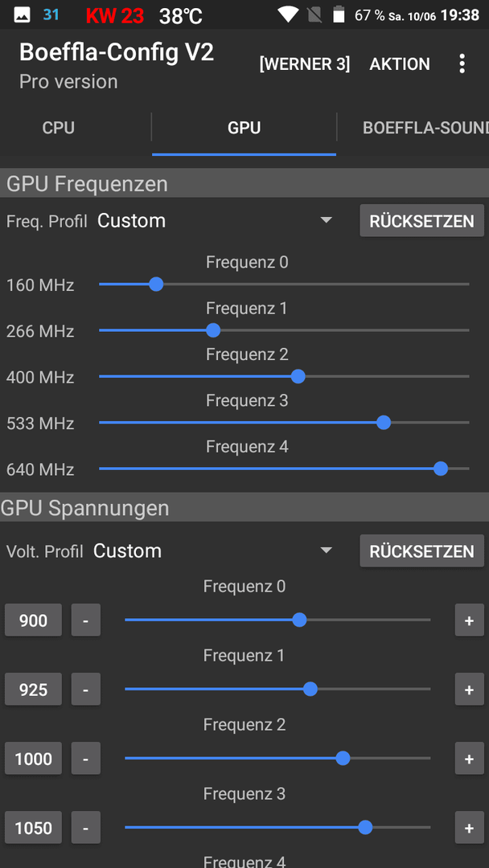489x868 pixels.
Task: Tap the image notification icon in status bar
Action: tap(23, 15)
